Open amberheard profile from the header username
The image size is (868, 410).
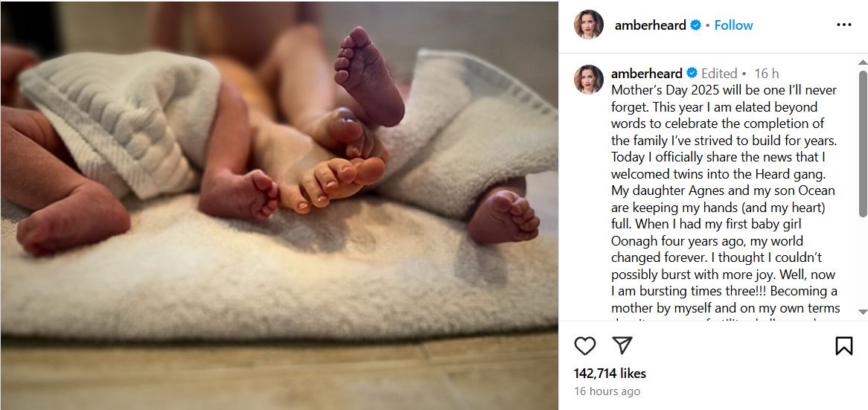650,25
